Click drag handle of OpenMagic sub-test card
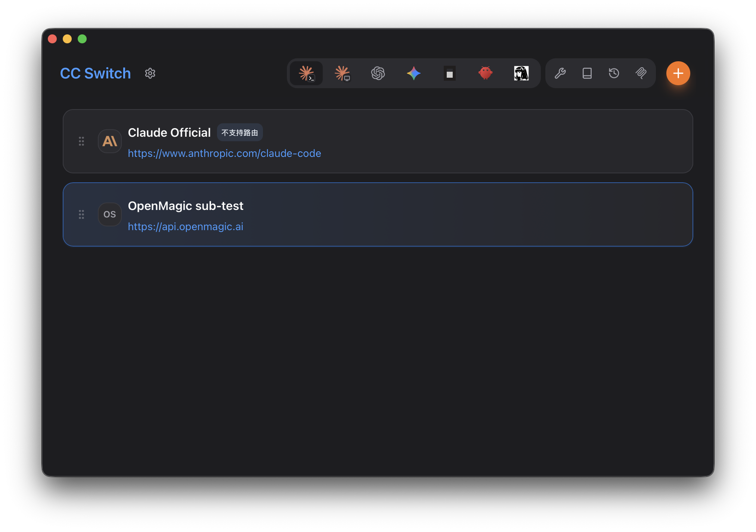 tap(81, 214)
